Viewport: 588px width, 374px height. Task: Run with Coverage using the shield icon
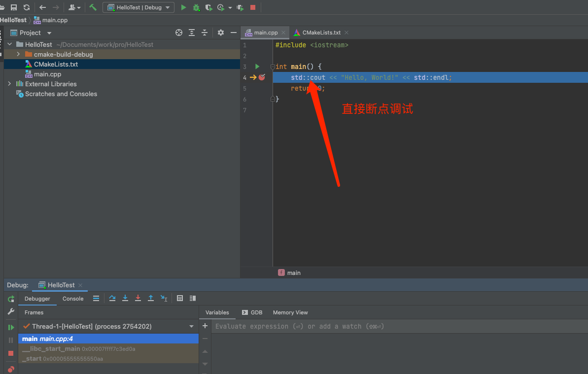click(x=208, y=7)
